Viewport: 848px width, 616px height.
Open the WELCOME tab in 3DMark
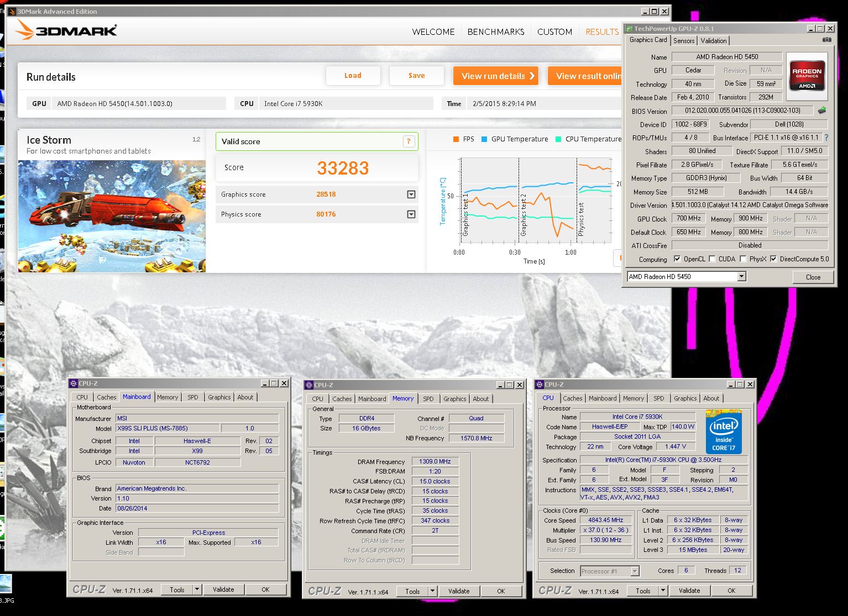pos(433,32)
